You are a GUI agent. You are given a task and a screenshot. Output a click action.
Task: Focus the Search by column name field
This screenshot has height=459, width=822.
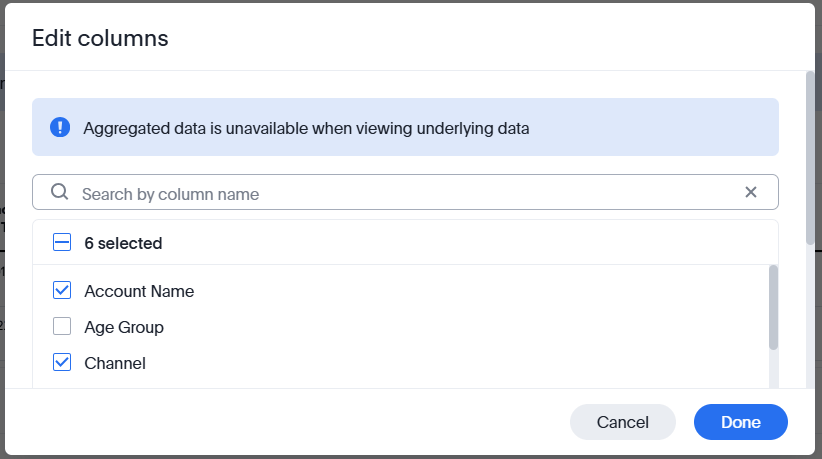[x=400, y=194]
